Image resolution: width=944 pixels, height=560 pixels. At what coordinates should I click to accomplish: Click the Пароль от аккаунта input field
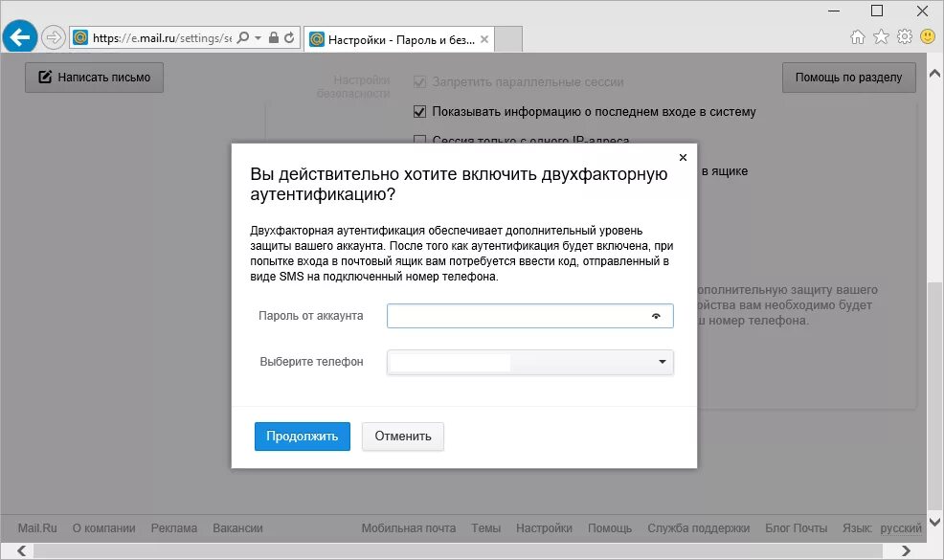coord(529,316)
